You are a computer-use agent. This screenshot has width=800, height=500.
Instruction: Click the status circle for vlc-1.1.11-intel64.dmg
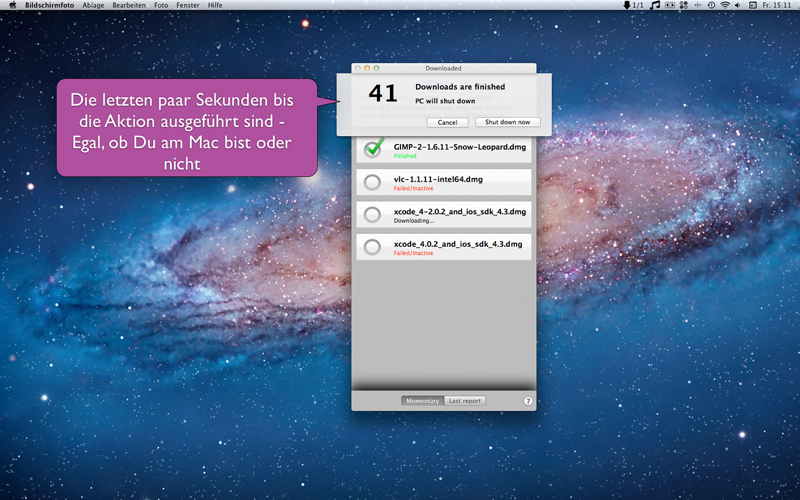(372, 182)
